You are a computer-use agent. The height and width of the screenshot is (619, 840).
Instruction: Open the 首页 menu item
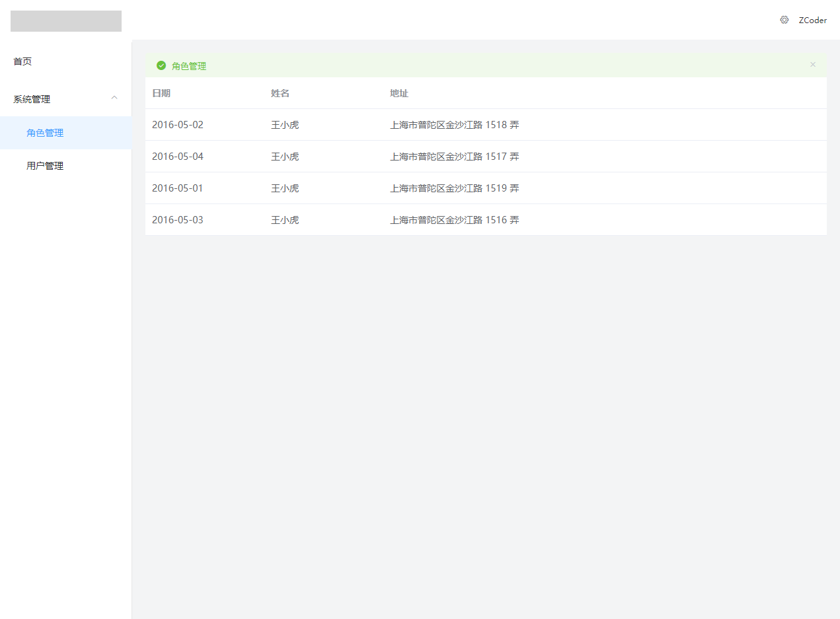click(66, 61)
